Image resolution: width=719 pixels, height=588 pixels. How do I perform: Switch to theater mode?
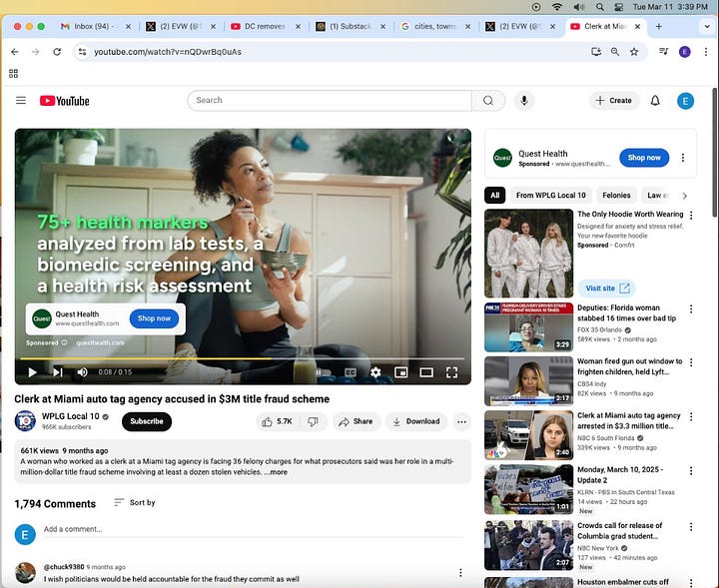pyautogui.click(x=426, y=372)
